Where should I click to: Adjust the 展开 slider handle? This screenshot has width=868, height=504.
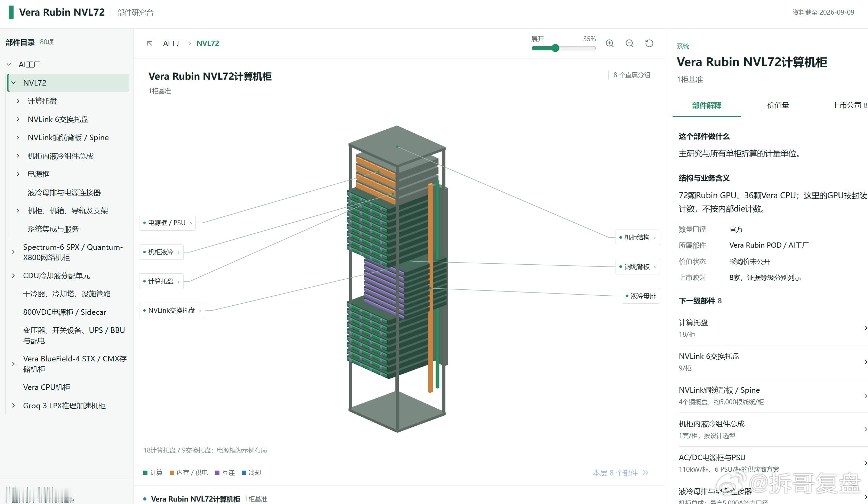[555, 48]
